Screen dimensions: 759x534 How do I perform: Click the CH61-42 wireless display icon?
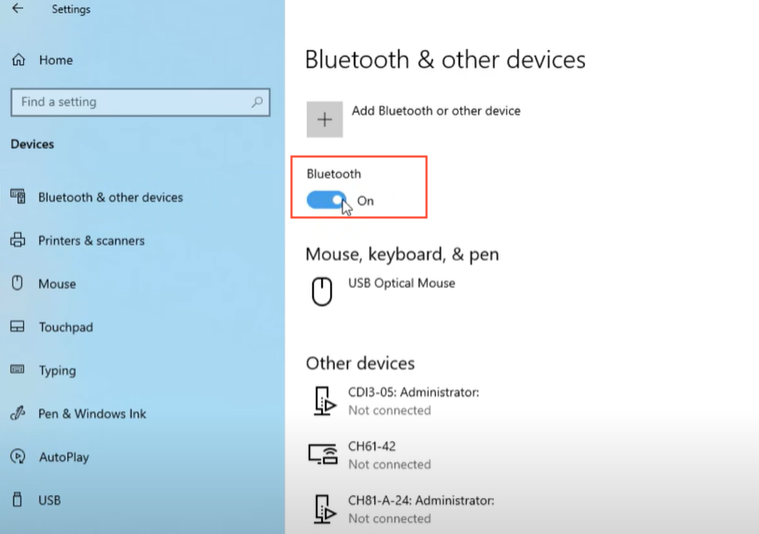click(322, 455)
